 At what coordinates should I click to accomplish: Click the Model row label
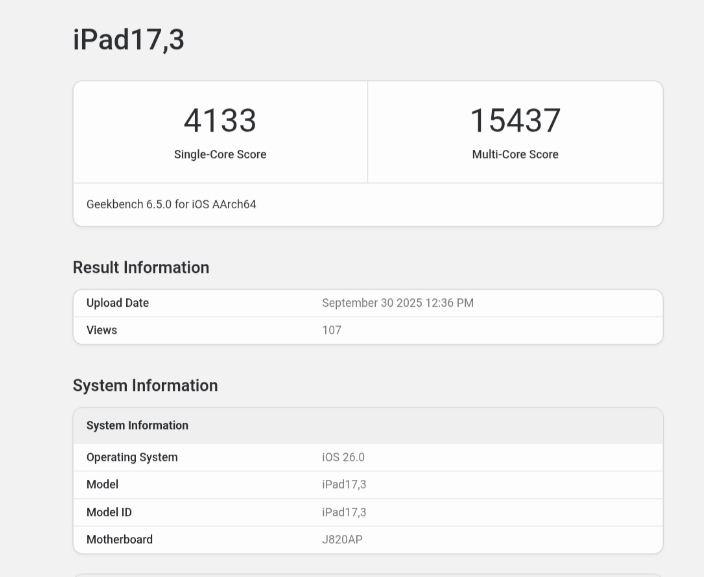pyautogui.click(x=102, y=484)
